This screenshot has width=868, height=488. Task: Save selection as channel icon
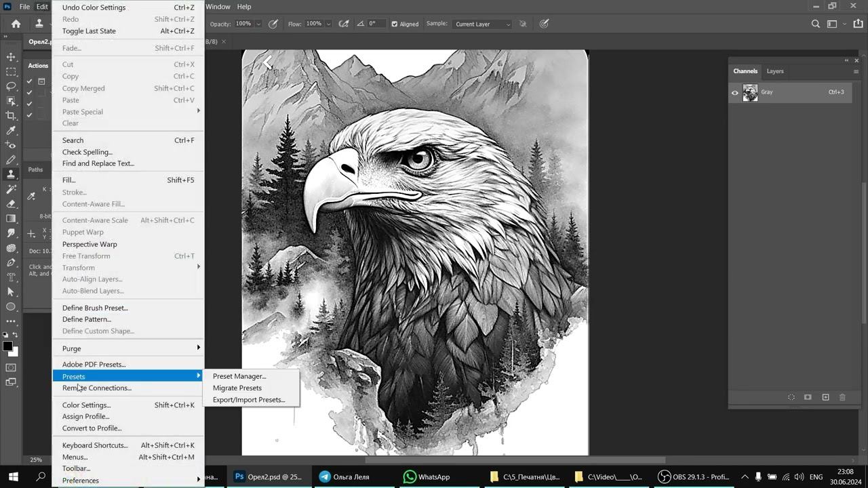click(x=808, y=397)
